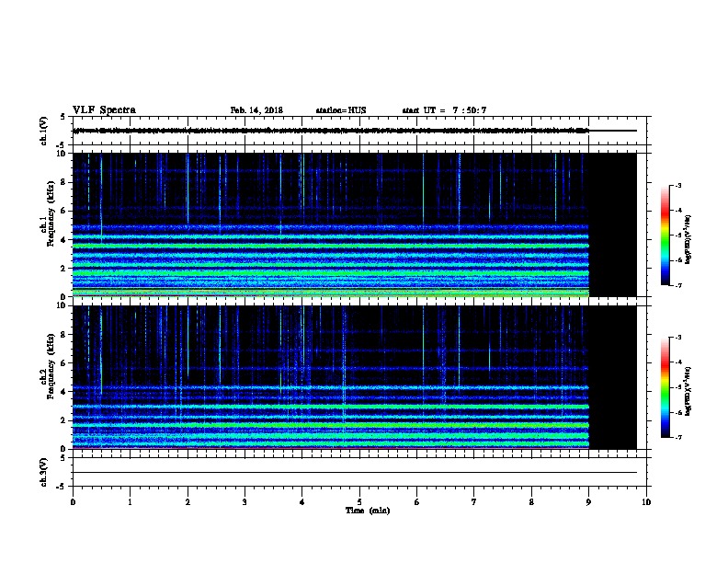Click the ch.1 spectrogram color scale bar
Image resolution: width=728 pixels, height=563 pixels.
665,236
